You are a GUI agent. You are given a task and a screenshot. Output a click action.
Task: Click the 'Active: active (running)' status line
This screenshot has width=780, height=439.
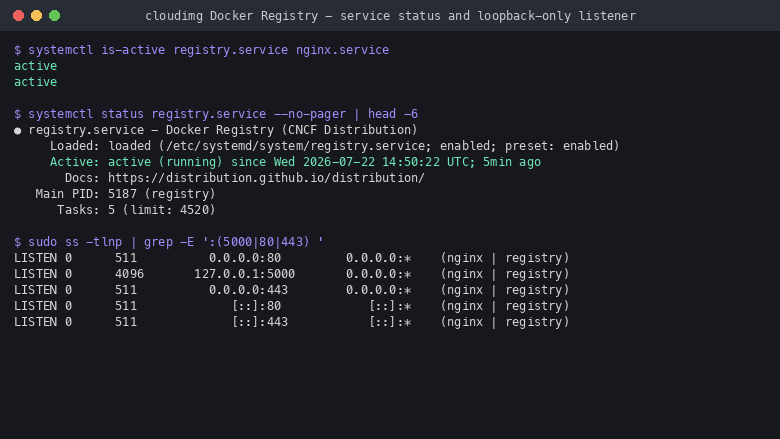[x=295, y=162]
